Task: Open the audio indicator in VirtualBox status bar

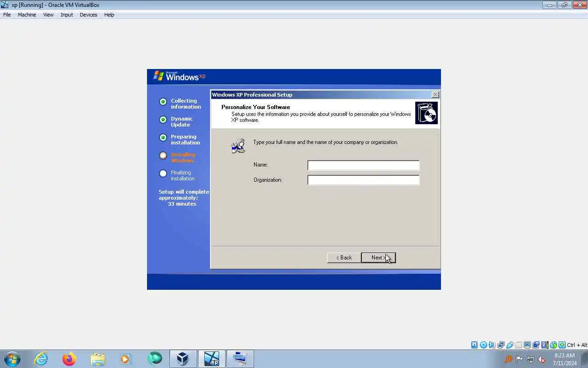Action: (x=492, y=345)
